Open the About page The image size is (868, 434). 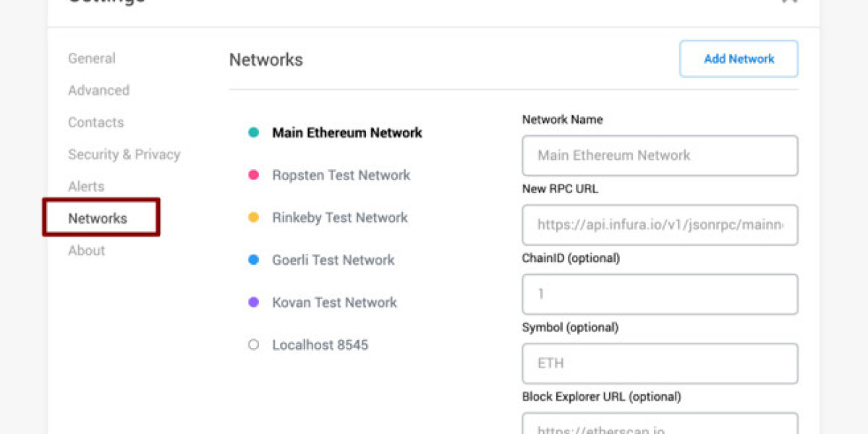click(86, 250)
